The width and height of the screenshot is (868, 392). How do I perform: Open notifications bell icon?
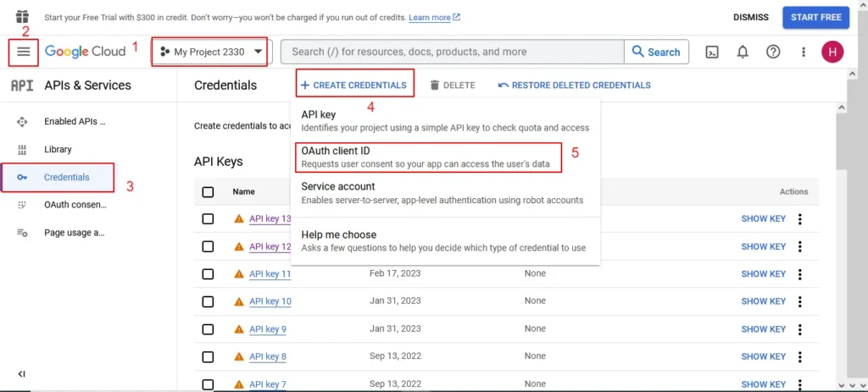click(743, 52)
